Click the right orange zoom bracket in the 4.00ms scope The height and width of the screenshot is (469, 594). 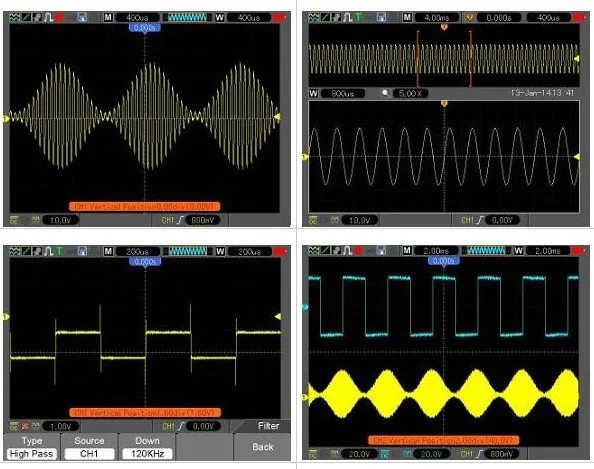pyautogui.click(x=471, y=59)
